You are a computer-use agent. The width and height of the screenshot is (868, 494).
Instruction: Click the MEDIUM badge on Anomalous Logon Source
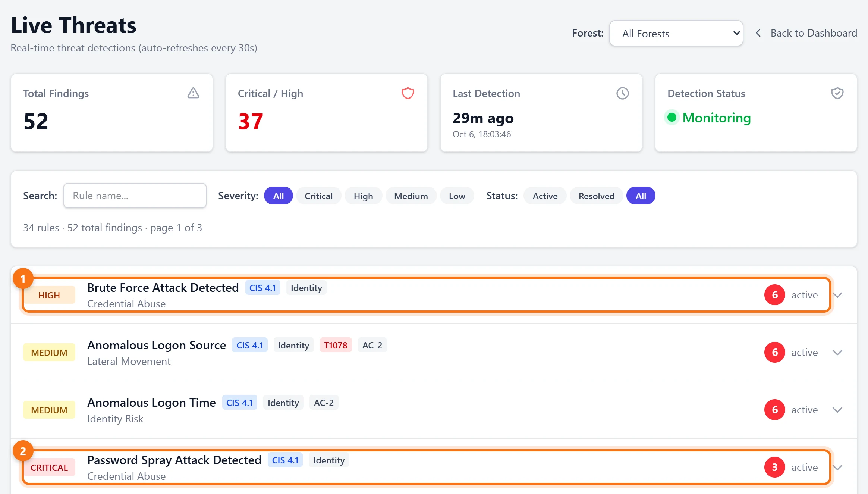49,352
